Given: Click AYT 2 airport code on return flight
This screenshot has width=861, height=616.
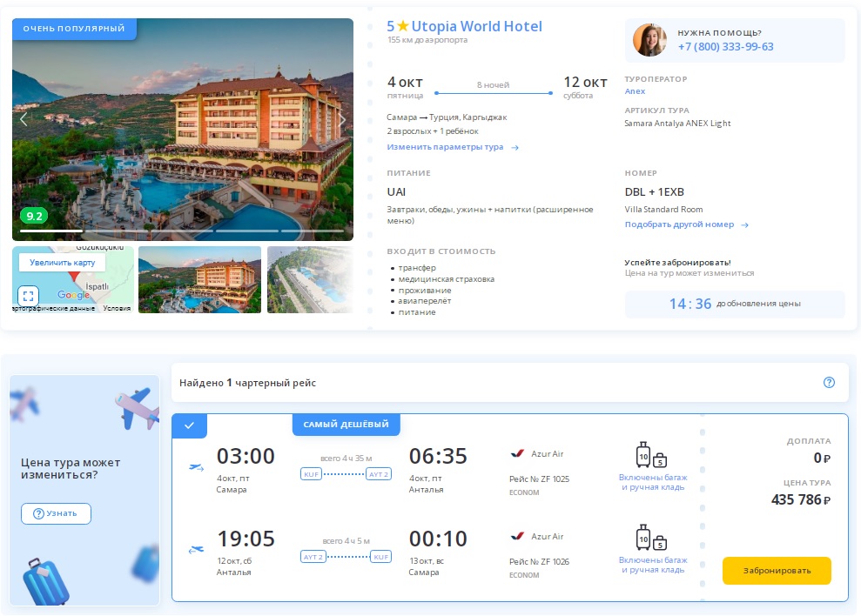Looking at the screenshot, I should (313, 557).
